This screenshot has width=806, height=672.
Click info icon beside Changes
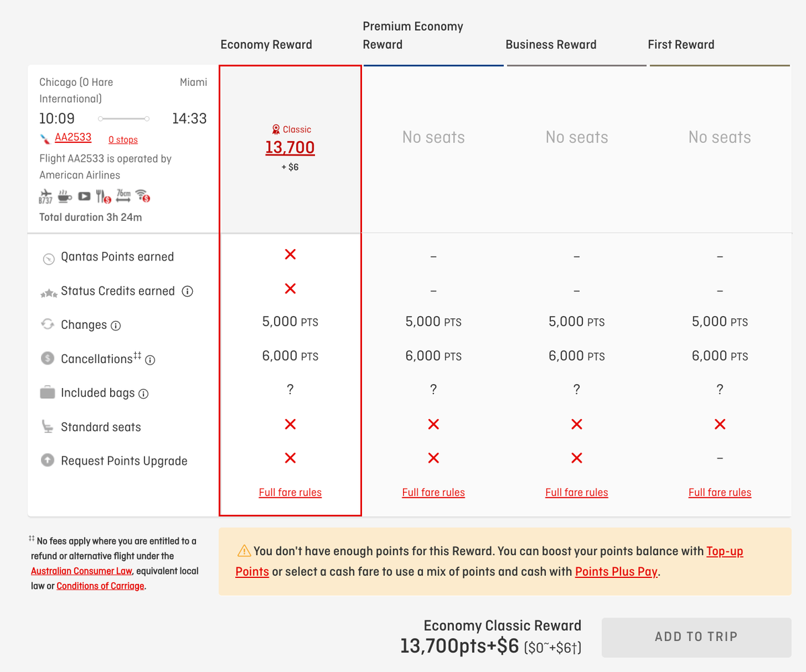click(116, 326)
